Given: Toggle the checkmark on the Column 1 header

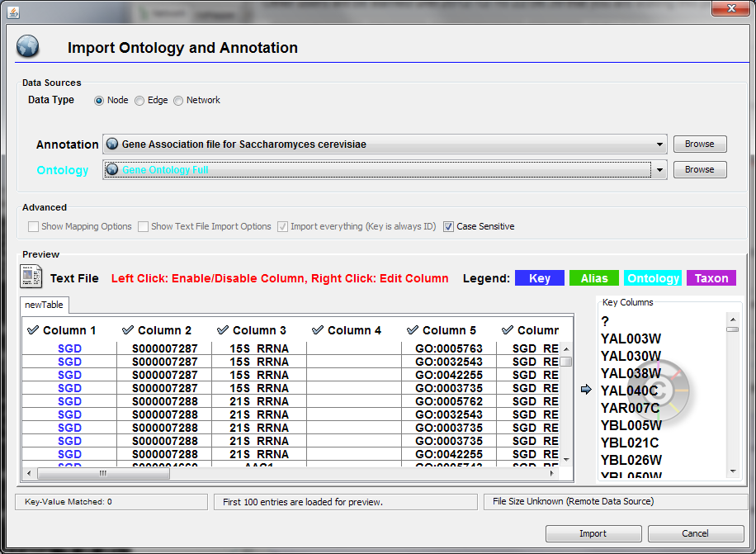Looking at the screenshot, I should [x=33, y=330].
